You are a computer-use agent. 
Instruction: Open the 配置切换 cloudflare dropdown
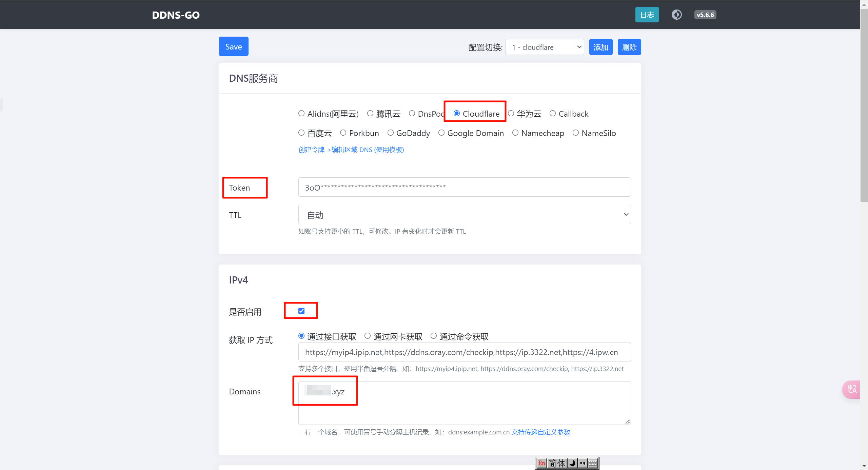pos(544,47)
